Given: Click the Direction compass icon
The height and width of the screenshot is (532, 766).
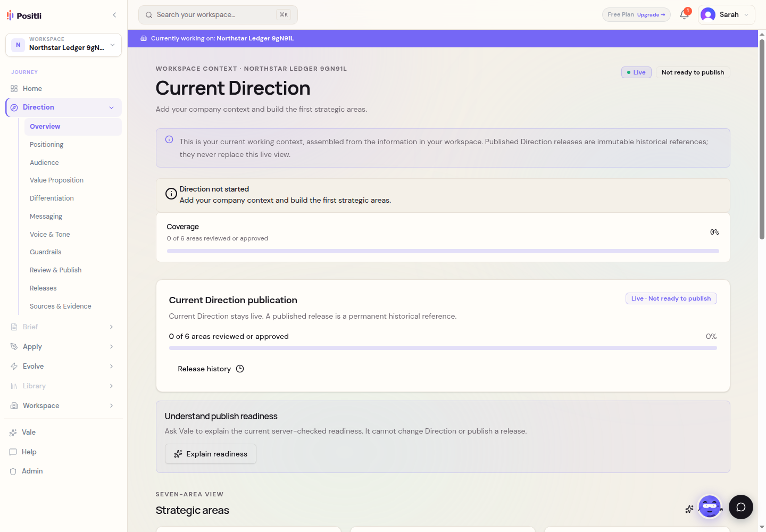Looking at the screenshot, I should click(14, 107).
